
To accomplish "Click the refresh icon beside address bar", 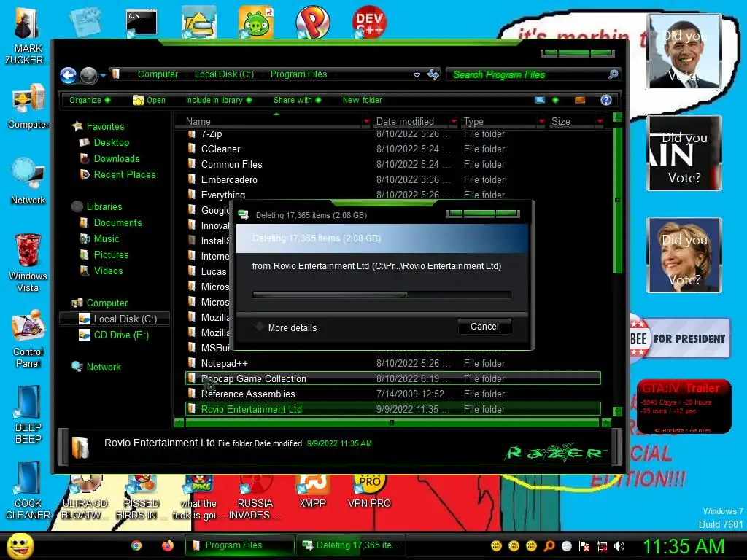I will (433, 75).
